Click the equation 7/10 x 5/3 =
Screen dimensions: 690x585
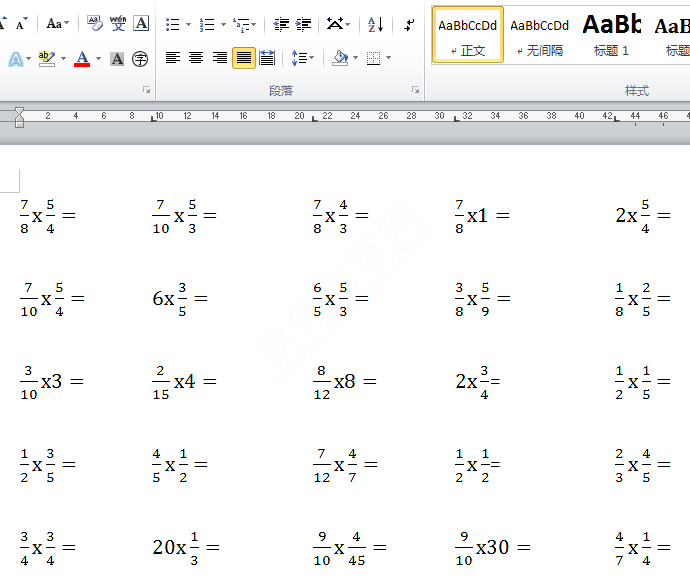tap(184, 216)
